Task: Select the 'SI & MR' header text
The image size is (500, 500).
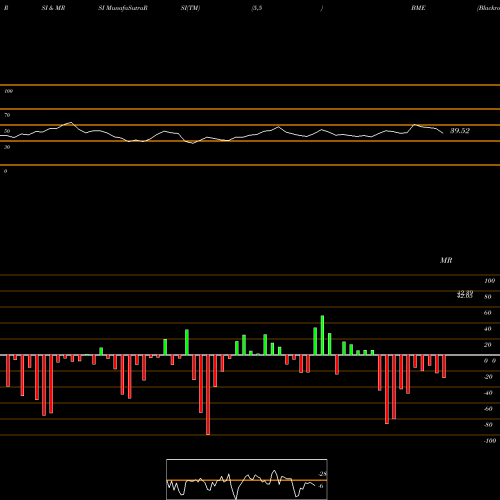Action: point(53,8)
